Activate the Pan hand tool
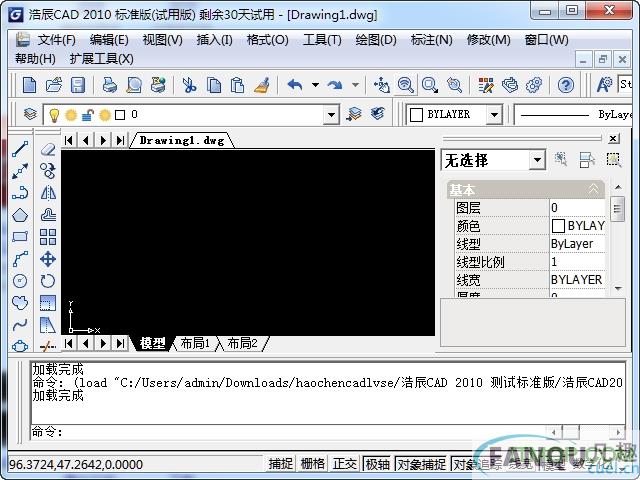Viewport: 640px width, 480px height. click(382, 85)
